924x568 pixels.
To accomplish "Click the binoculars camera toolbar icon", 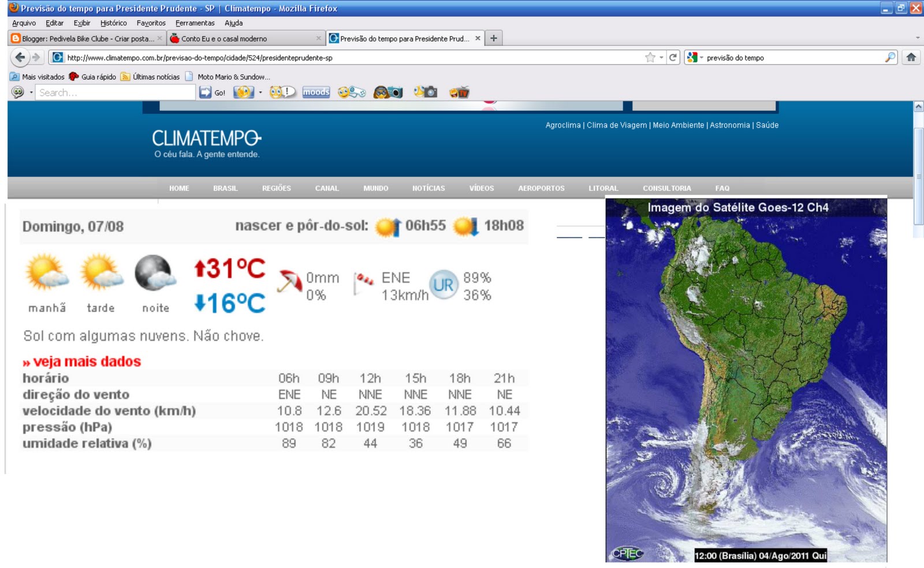I will coord(388,92).
